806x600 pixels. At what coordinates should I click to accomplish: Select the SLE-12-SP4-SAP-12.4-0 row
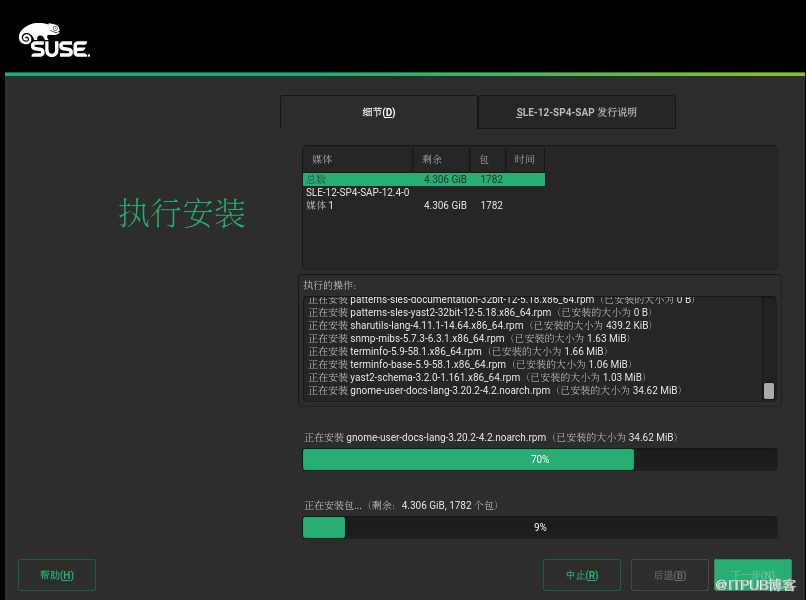pos(357,192)
